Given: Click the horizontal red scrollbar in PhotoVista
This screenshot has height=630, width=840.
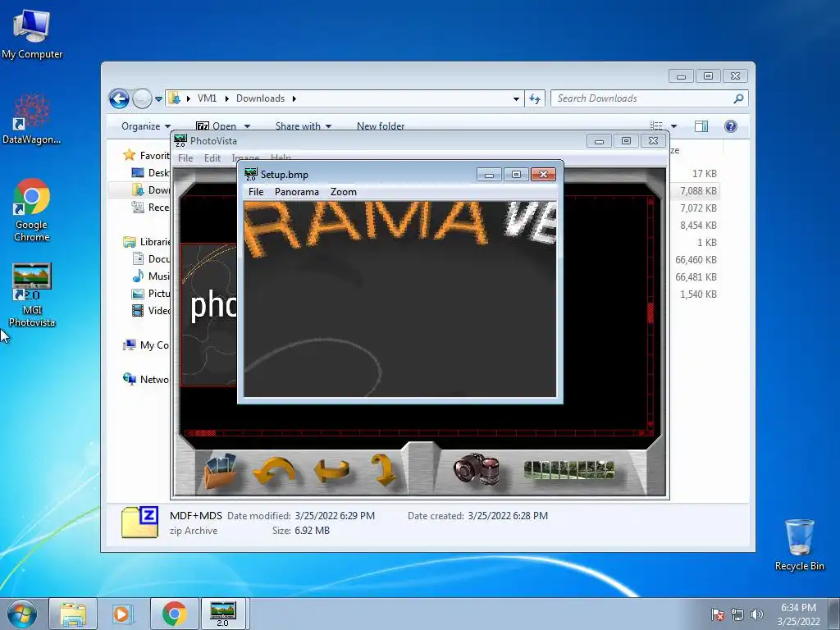Looking at the screenshot, I should click(x=418, y=433).
